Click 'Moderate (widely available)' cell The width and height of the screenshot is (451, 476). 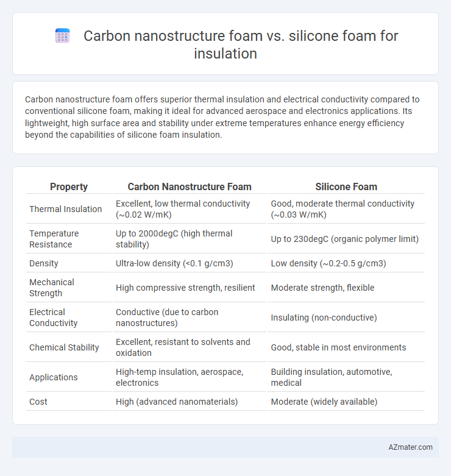point(346,401)
